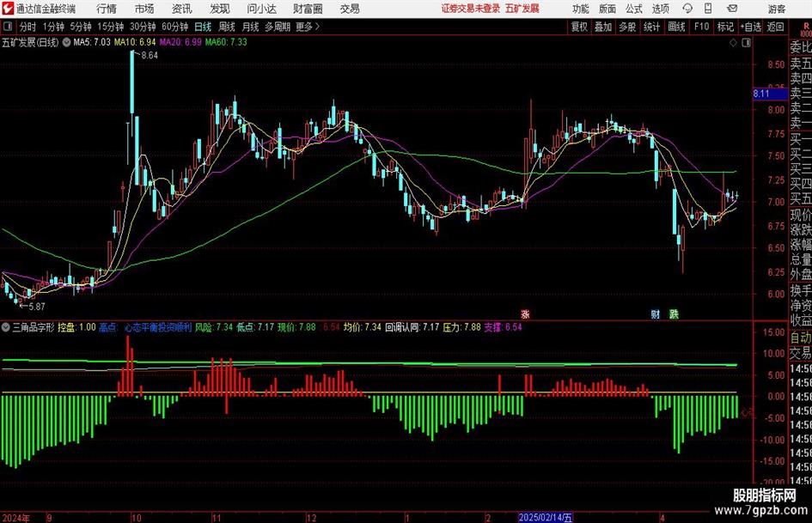Click the 回调认同: 7.17 indicator value

(412, 327)
